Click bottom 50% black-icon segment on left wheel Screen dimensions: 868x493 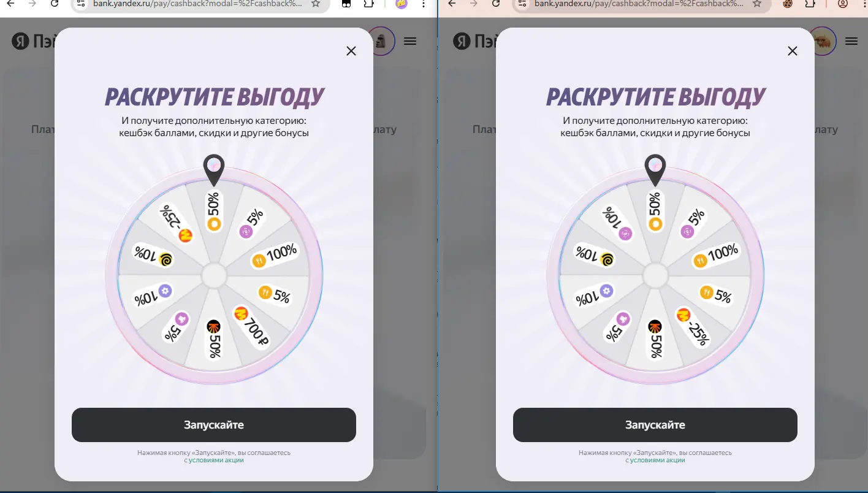pos(214,338)
